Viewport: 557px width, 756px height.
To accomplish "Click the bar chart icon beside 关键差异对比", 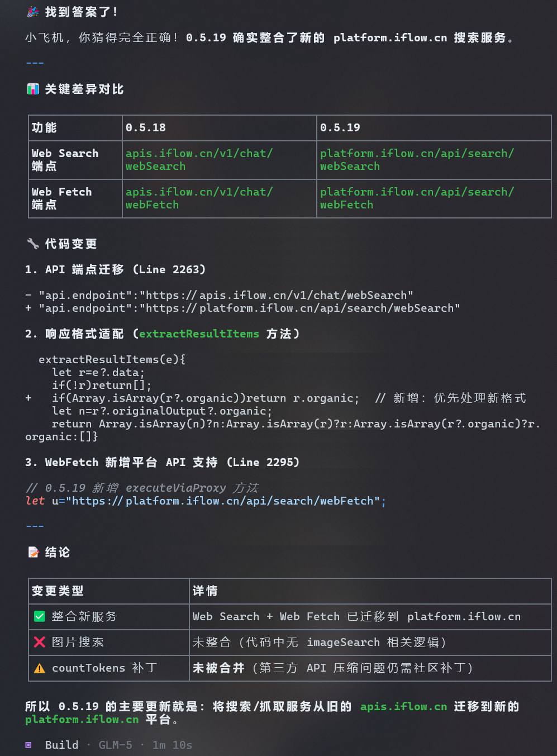I will pyautogui.click(x=33, y=89).
